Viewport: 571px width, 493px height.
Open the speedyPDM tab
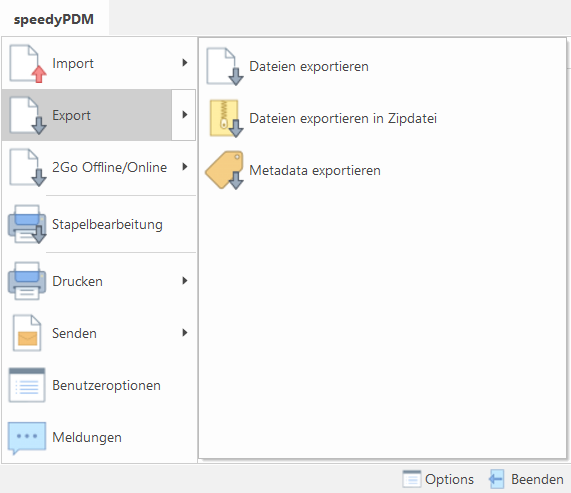(54, 19)
